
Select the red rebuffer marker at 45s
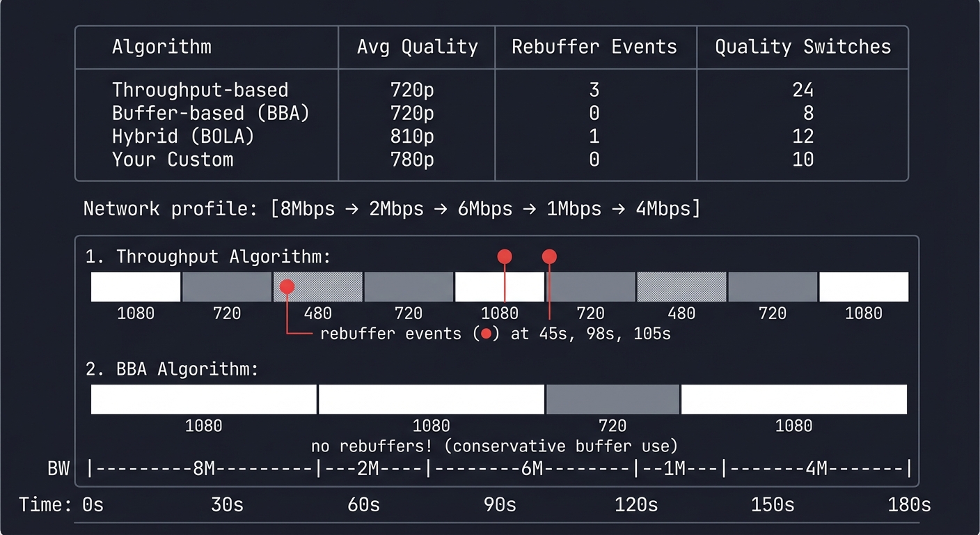tap(287, 286)
